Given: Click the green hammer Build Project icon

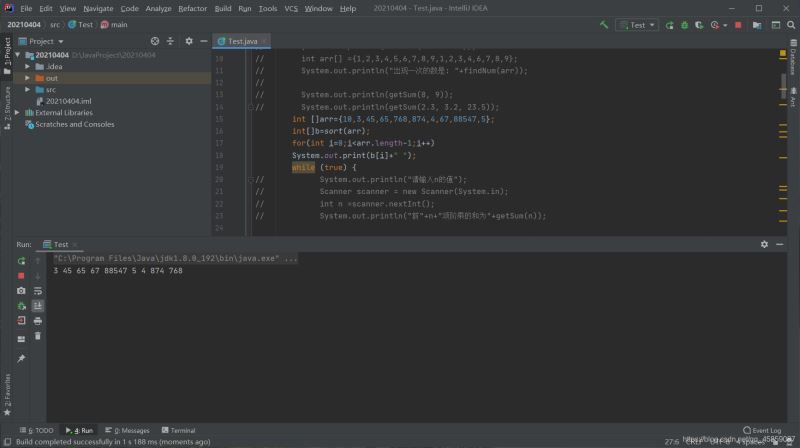Looking at the screenshot, I should click(604, 24).
